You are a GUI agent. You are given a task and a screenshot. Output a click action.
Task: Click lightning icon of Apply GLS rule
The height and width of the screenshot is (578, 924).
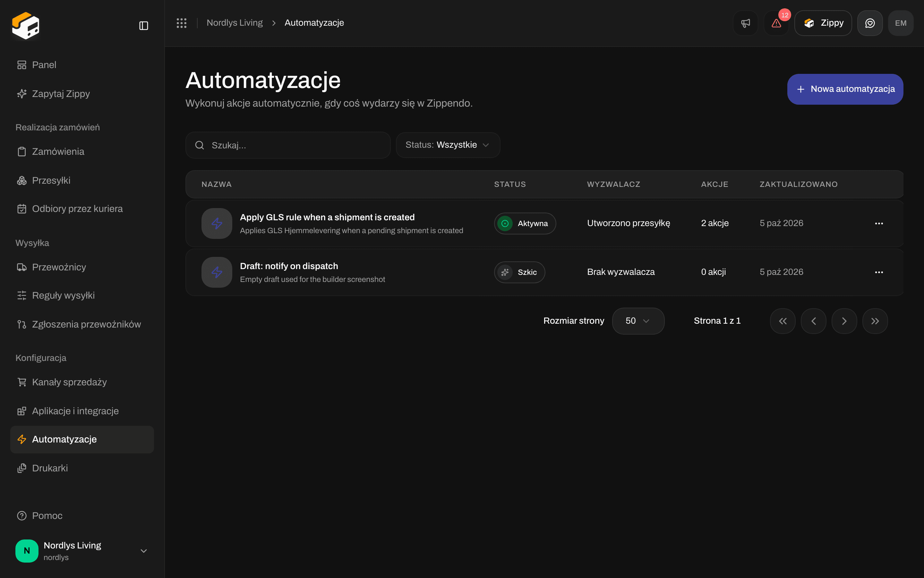click(x=217, y=223)
